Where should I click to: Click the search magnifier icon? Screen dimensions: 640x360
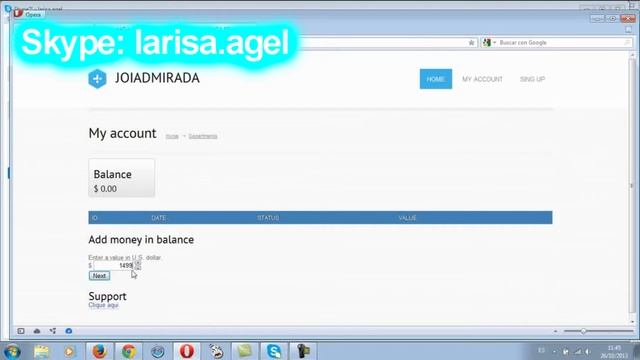click(627, 42)
